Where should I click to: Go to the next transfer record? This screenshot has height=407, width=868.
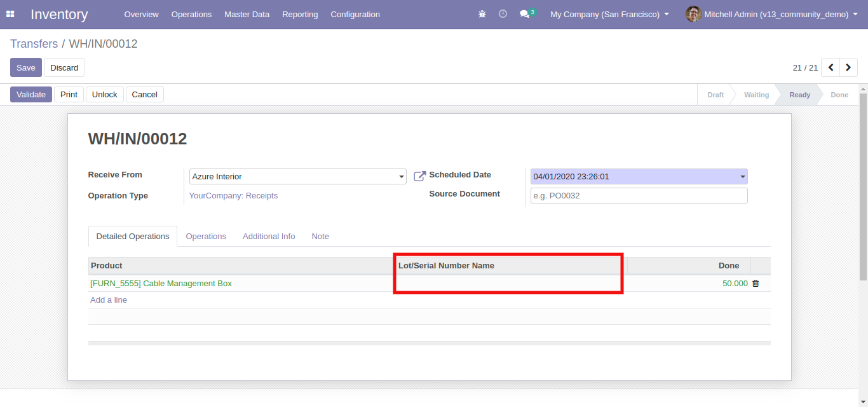(848, 67)
